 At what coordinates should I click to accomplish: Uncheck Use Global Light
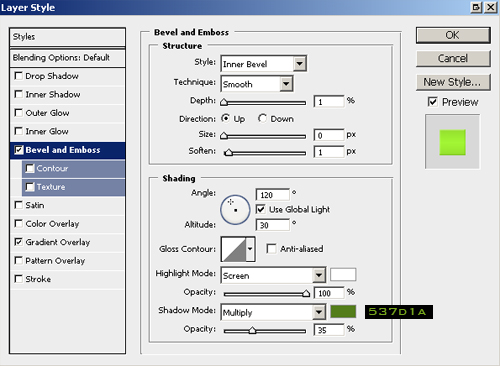pos(260,209)
